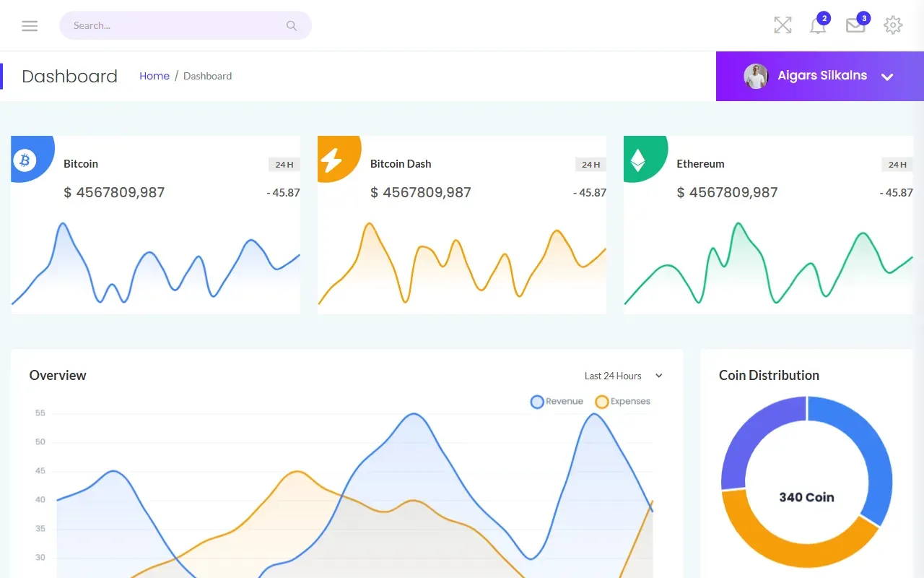Viewport: 924px width, 578px height.
Task: Toggle fullscreen with the expand arrows icon
Action: tap(783, 25)
